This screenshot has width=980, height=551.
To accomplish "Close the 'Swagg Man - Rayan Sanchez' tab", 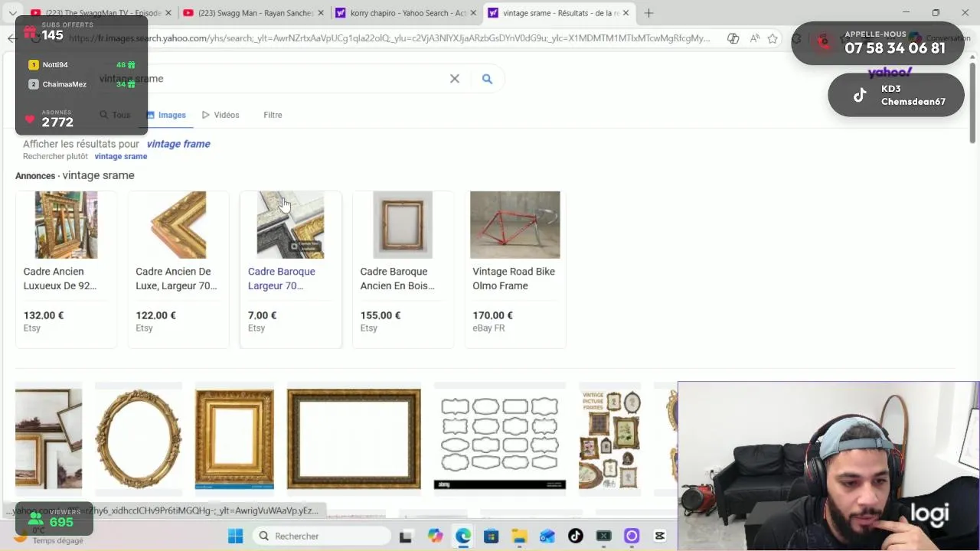I will (321, 13).
